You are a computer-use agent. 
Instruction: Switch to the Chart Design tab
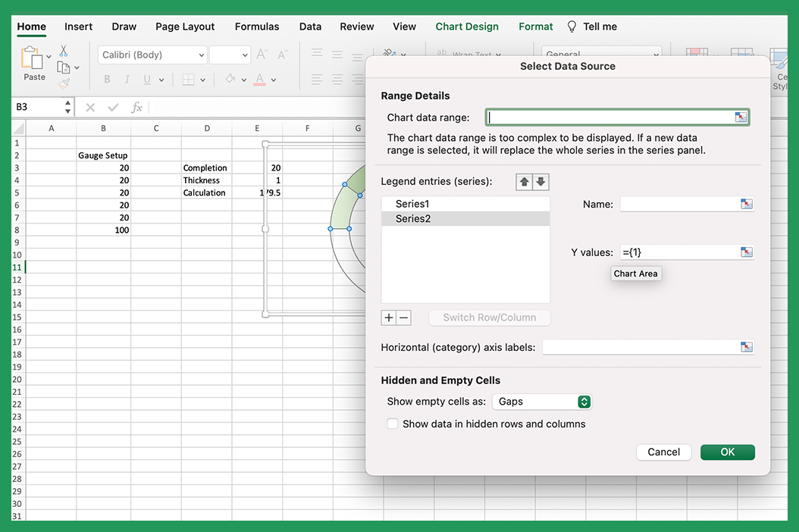(x=467, y=27)
